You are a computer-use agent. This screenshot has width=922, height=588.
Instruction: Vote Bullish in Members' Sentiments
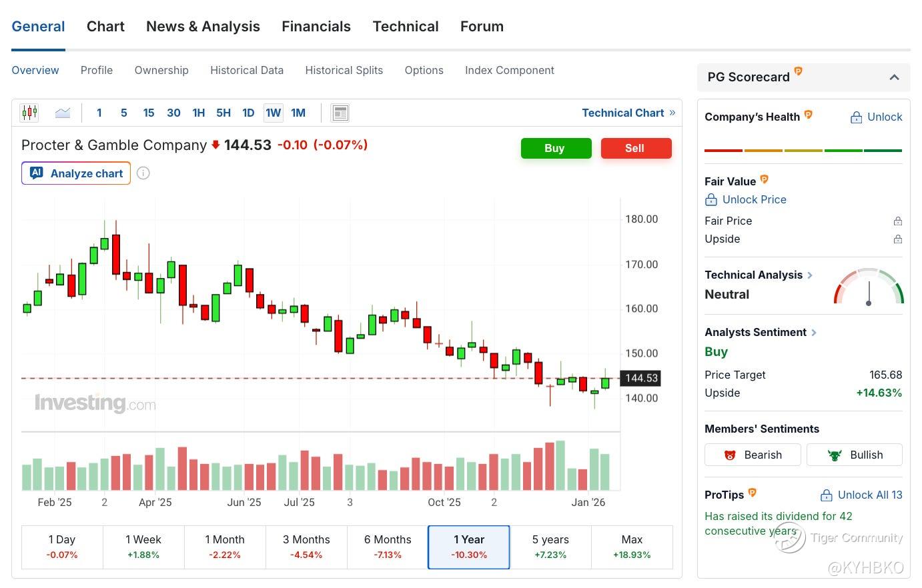click(x=855, y=455)
